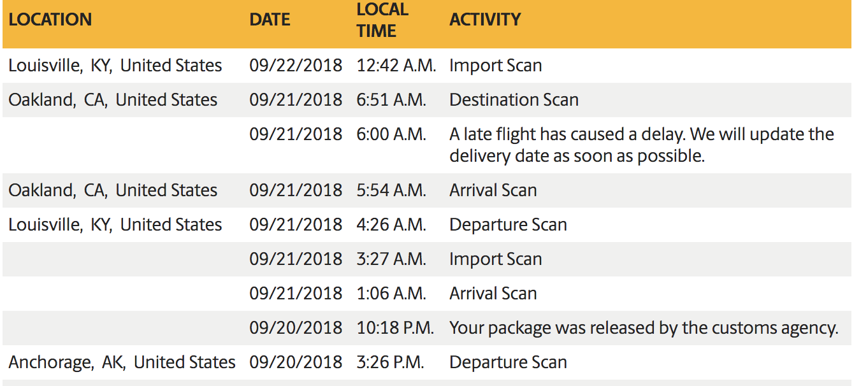
Task: Select the 1:06 A.M. time entry
Action: 391,294
